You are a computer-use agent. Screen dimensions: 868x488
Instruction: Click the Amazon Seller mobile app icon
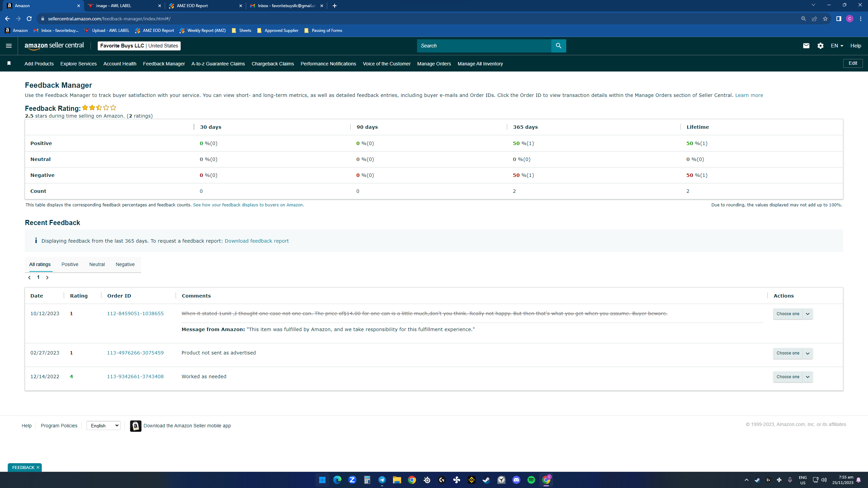(x=136, y=426)
